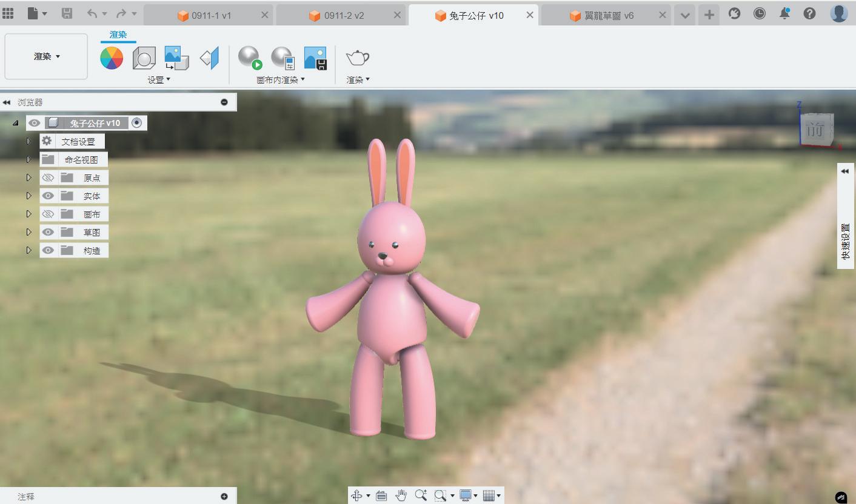Hide the 构造 folder

(x=48, y=250)
